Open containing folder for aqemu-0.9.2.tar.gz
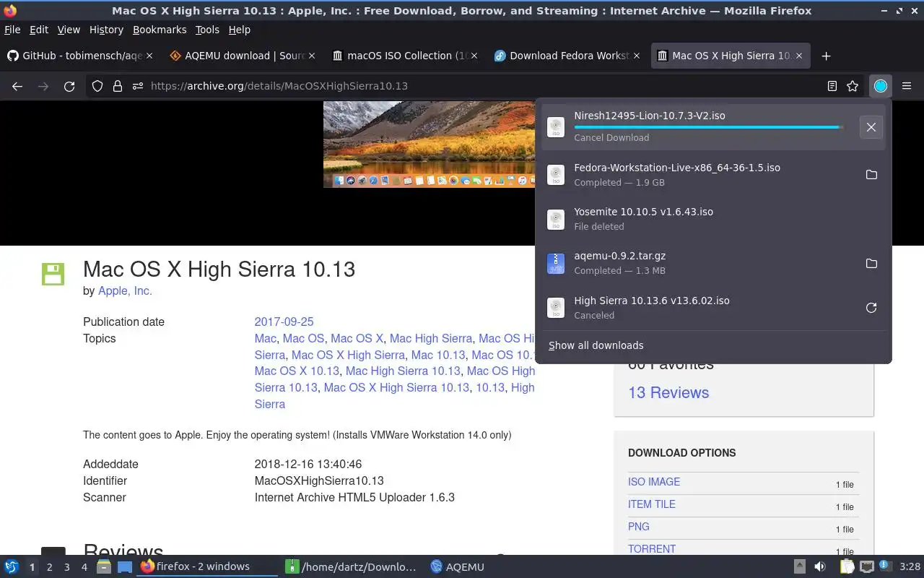This screenshot has height=578, width=924. click(x=871, y=264)
